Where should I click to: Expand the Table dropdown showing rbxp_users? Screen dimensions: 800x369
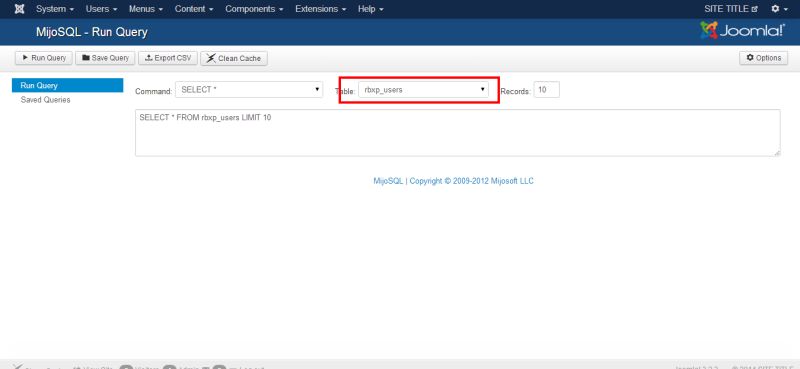coord(423,90)
